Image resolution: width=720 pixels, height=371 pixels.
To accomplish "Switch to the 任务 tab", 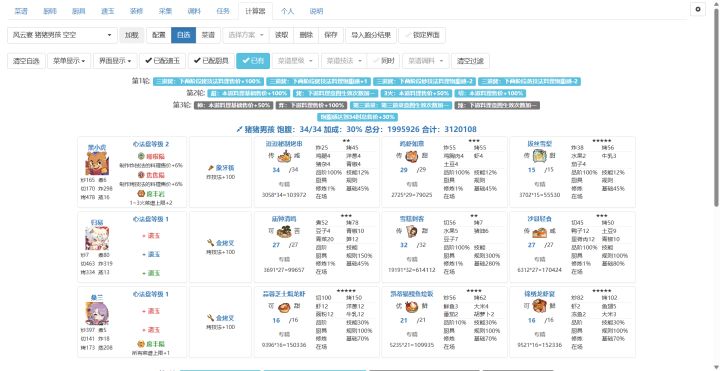I will pos(223,11).
